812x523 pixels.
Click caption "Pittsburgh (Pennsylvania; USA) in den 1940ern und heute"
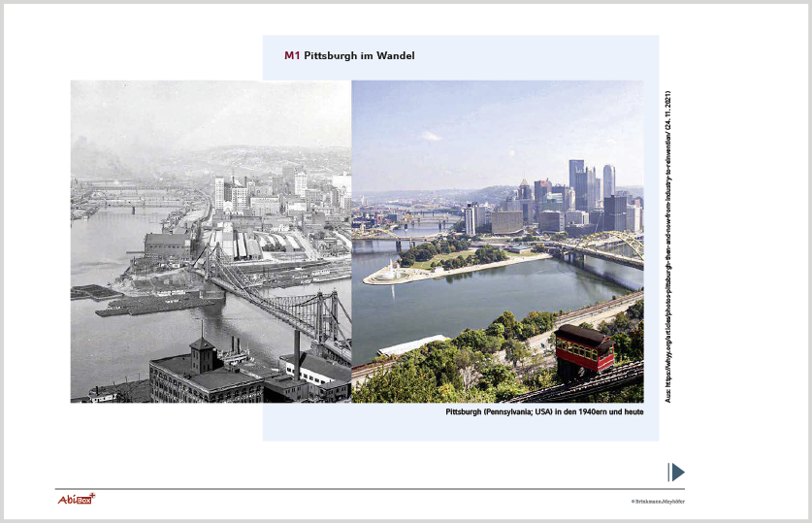tap(544, 411)
